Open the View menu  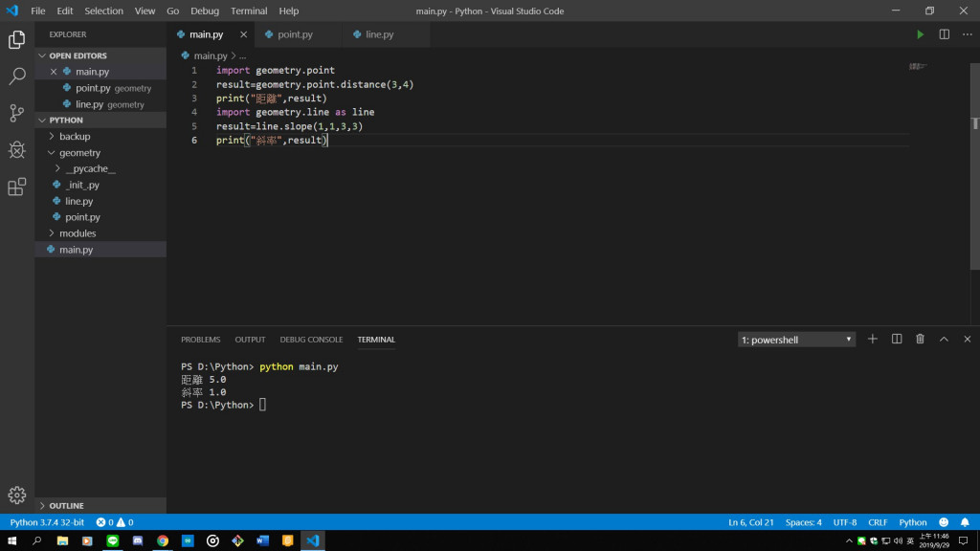point(145,11)
